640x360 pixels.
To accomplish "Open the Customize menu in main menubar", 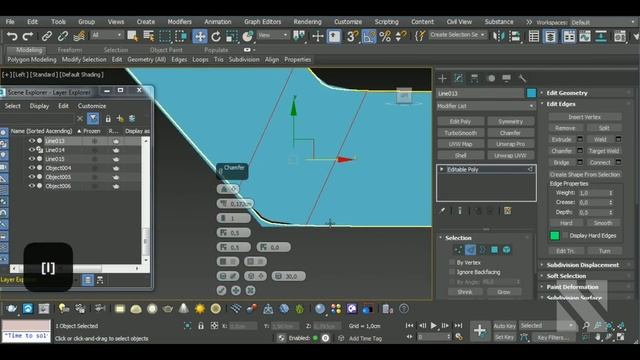I will tap(348, 22).
